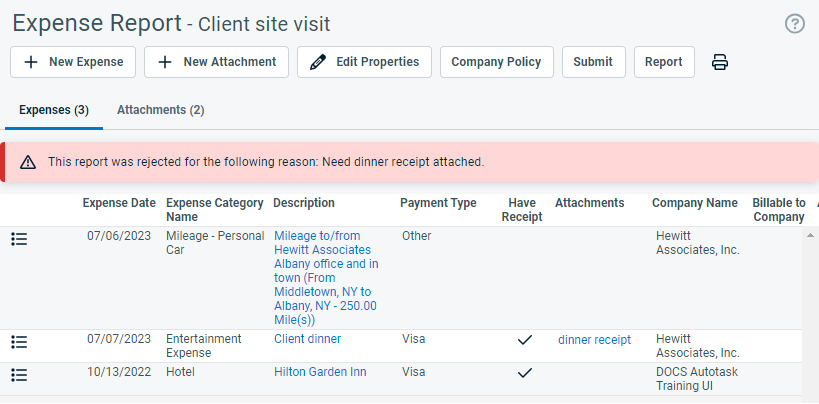819x404 pixels.
Task: Open the Company Policy
Action: 496,62
